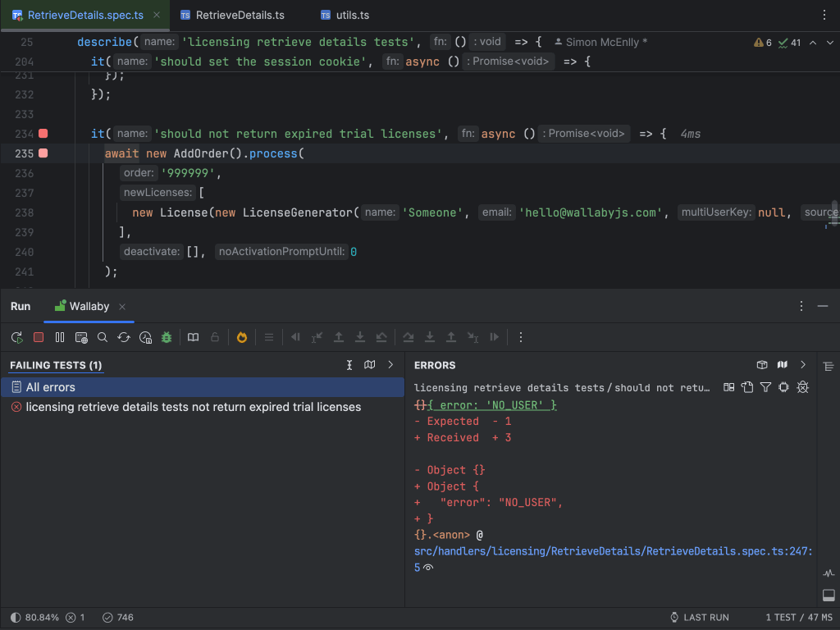
Task: Click the Wallaby flame icon in toolbar
Action: (241, 336)
